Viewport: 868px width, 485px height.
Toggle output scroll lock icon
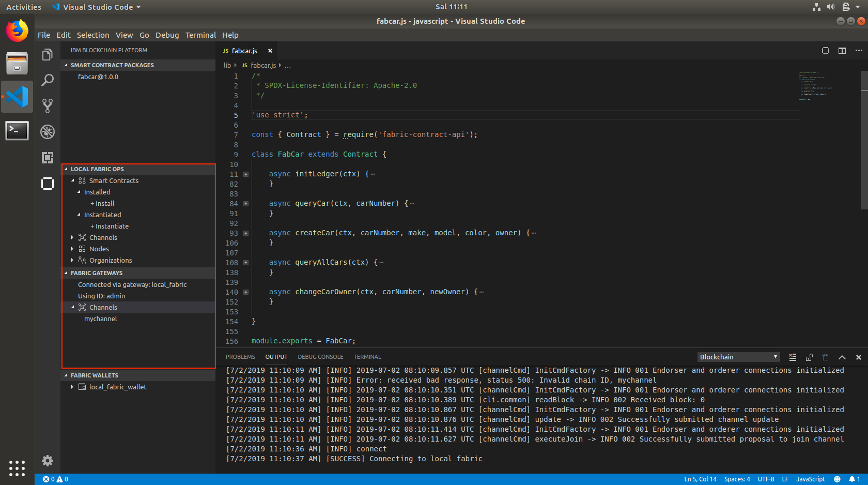809,357
